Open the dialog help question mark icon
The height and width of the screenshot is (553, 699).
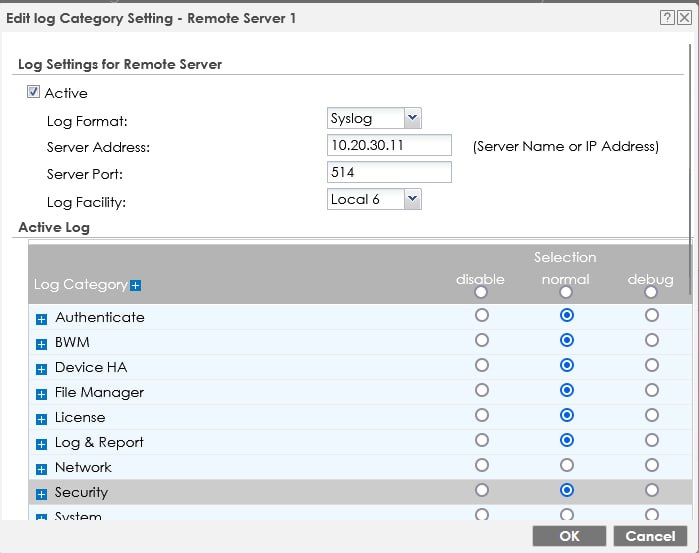click(666, 18)
